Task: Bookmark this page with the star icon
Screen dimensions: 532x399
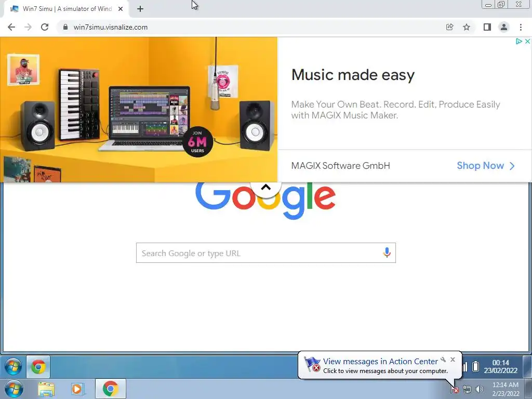Action: pyautogui.click(x=467, y=27)
